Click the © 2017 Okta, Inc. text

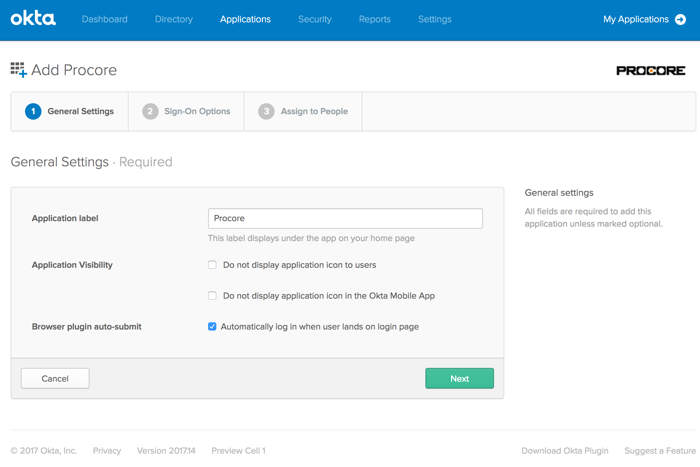coord(44,451)
